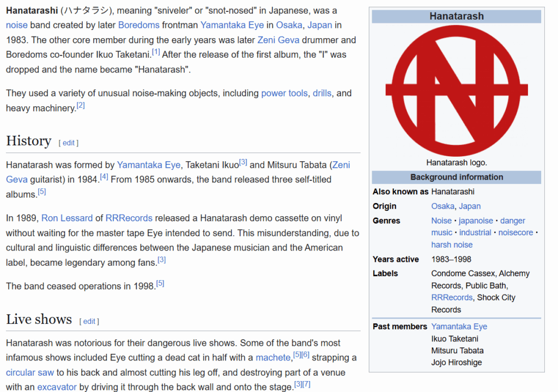Image resolution: width=558 pixels, height=392 pixels.
Task: Edit the History section
Action: coord(69,143)
